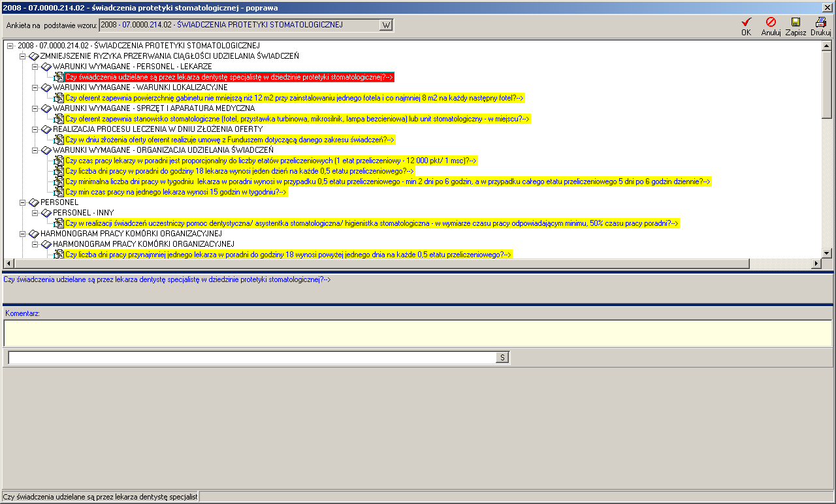The image size is (836, 504).
Task: Click into the Komentarz comment field
Action: pos(418,333)
